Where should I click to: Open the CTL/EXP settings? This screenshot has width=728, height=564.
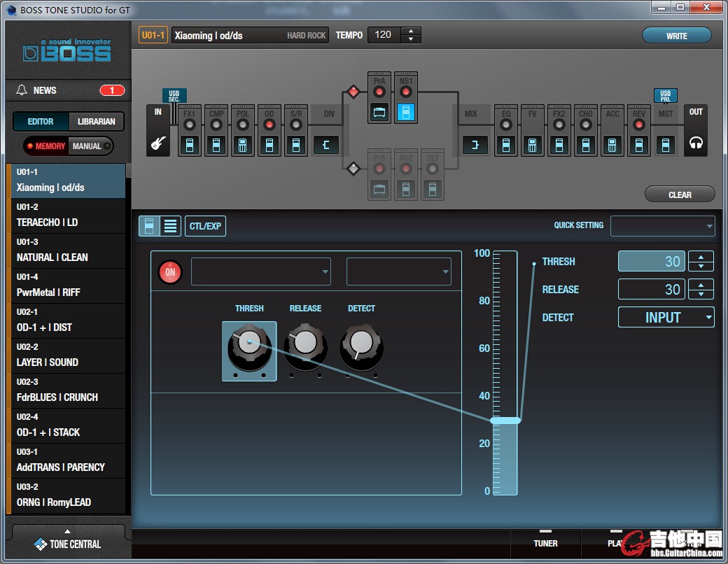(205, 226)
